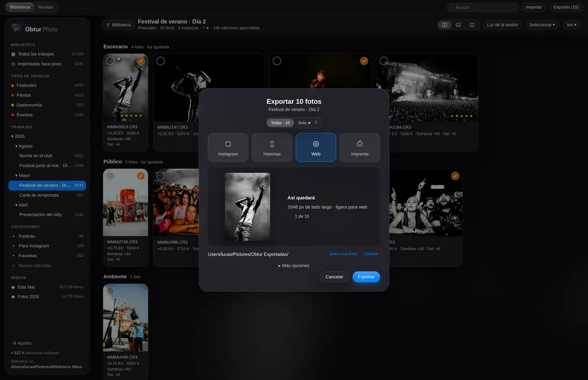The width and height of the screenshot is (588, 380).
Task: Toggle selection circle on MM8A2147.CR3 photo
Action: pyautogui.click(x=160, y=61)
